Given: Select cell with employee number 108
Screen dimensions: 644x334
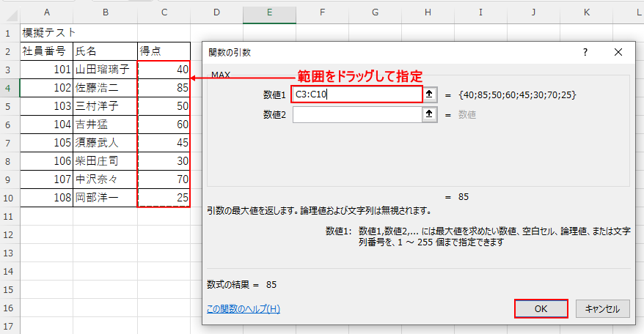Looking at the screenshot, I should pos(47,198).
